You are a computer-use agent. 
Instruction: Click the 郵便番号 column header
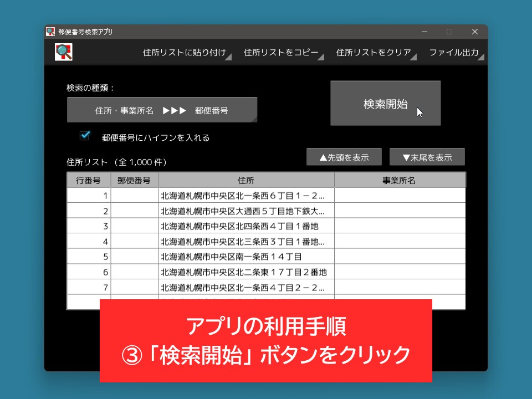134,180
